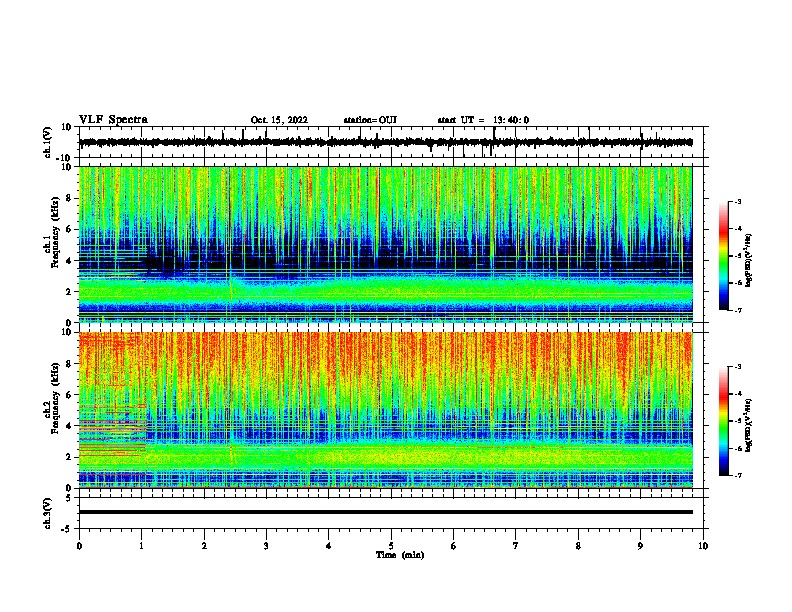Click the "-7" label on ch.2 colorbar
Viewport: 792px width, 612px height.
click(737, 476)
